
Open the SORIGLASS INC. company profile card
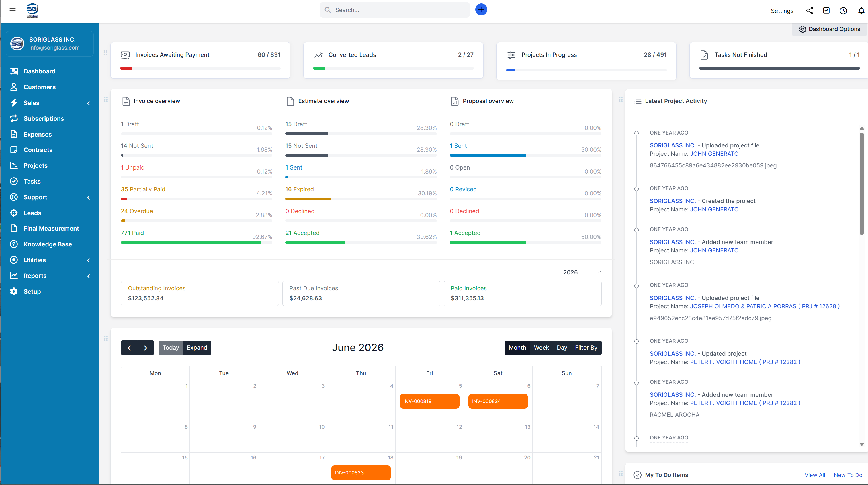(50, 44)
